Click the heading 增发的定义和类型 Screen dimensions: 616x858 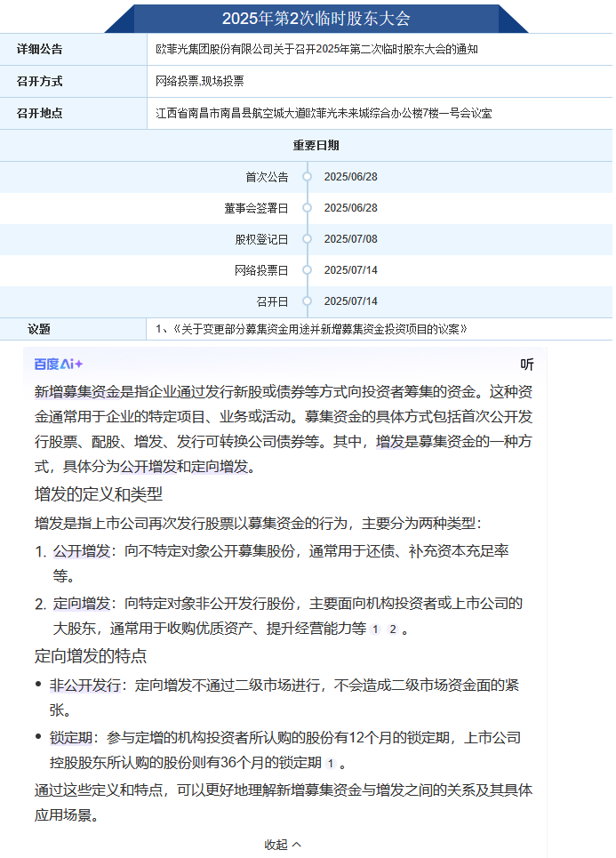click(x=99, y=494)
